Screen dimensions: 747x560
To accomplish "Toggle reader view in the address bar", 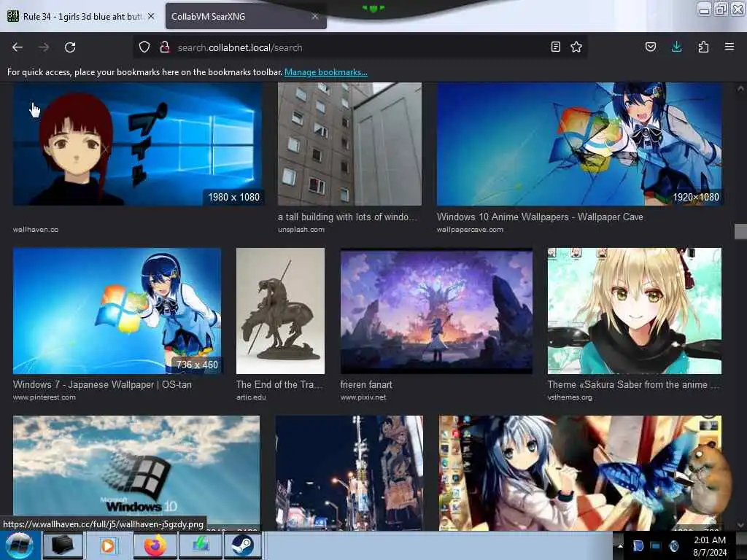I will 555,47.
